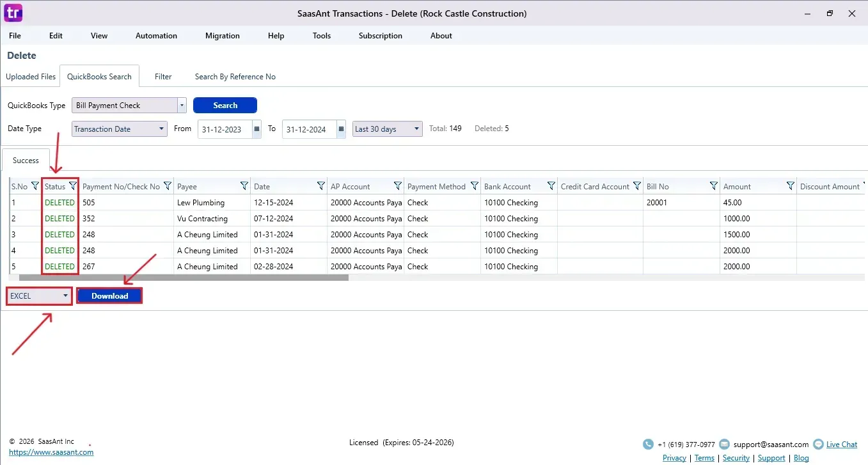Filter the Amount column
The width and height of the screenshot is (868, 465).
[791, 186]
